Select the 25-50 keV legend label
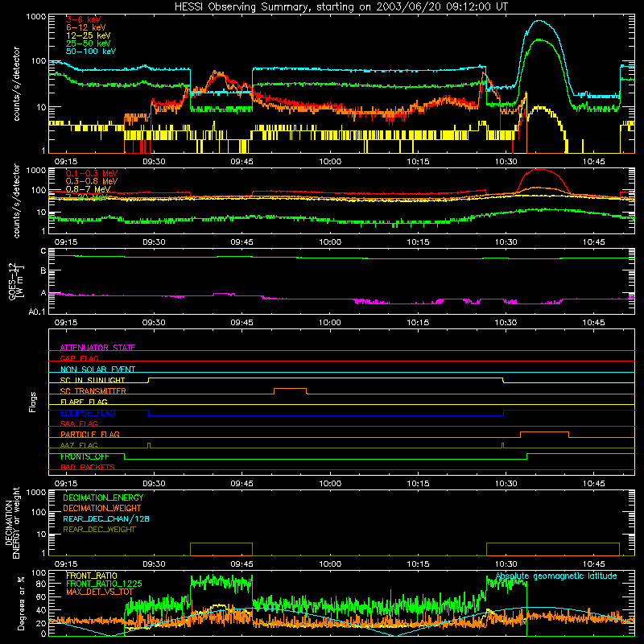The height and width of the screenshot is (644, 644). tap(89, 43)
